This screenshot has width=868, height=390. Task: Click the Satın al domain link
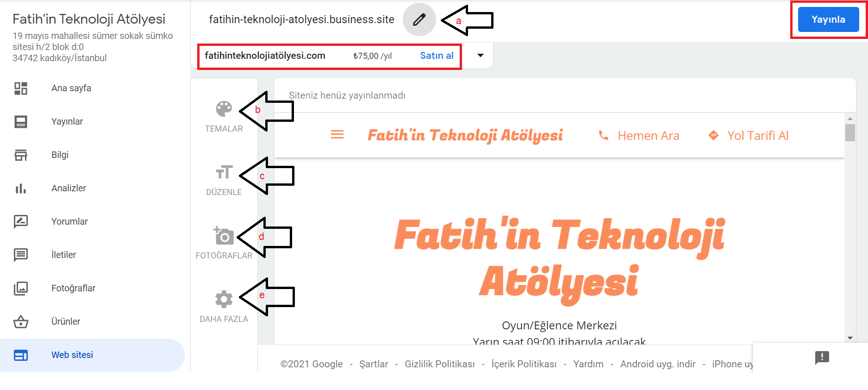[x=437, y=56]
